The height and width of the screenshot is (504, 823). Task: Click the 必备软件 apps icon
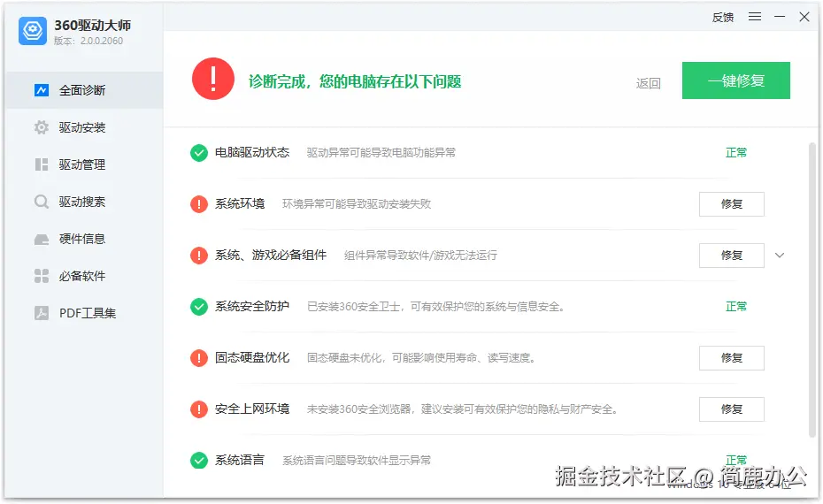(42, 276)
